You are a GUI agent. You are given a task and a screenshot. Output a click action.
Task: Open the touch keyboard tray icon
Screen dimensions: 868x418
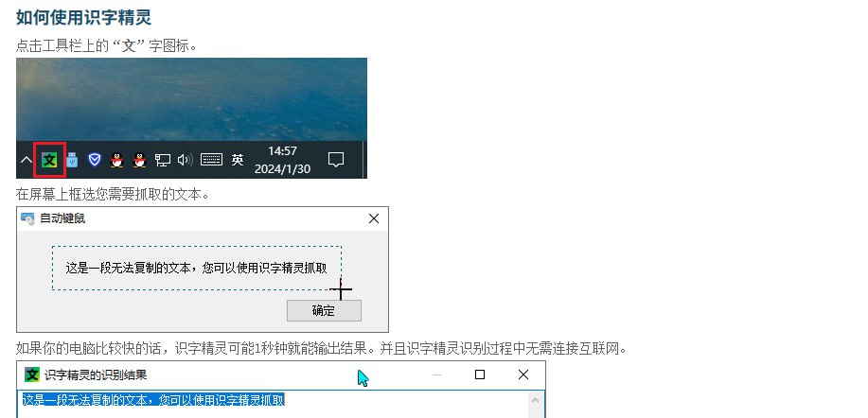point(211,160)
